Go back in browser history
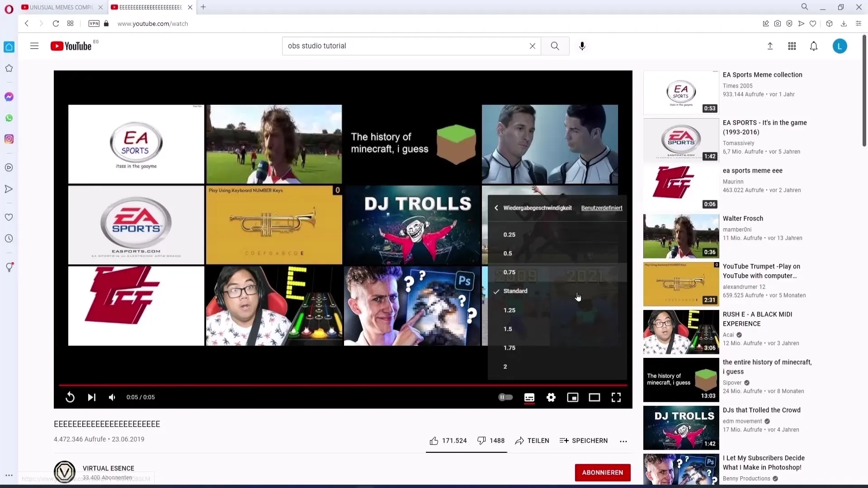The image size is (868, 488). pos(27,23)
